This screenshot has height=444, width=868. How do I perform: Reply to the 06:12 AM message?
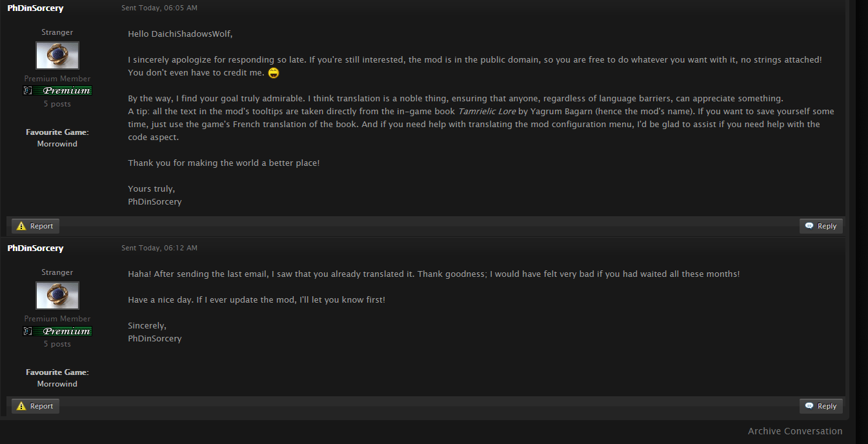(x=821, y=406)
